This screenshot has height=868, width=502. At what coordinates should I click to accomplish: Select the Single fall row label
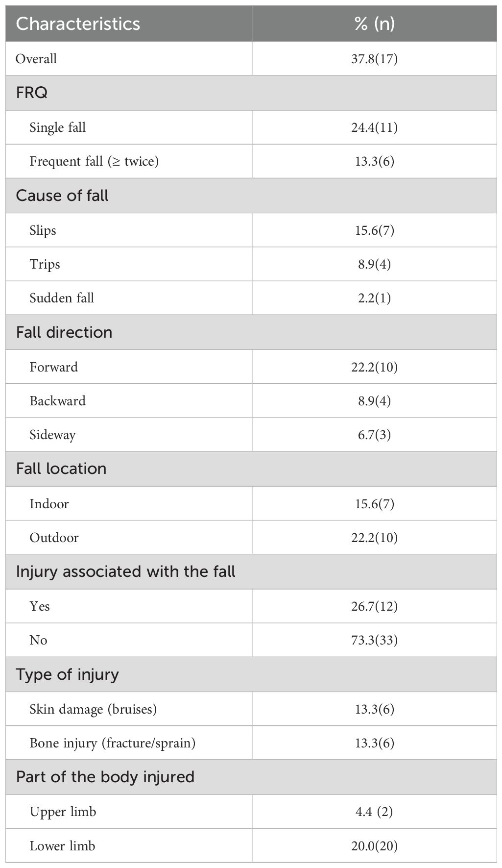(x=57, y=127)
